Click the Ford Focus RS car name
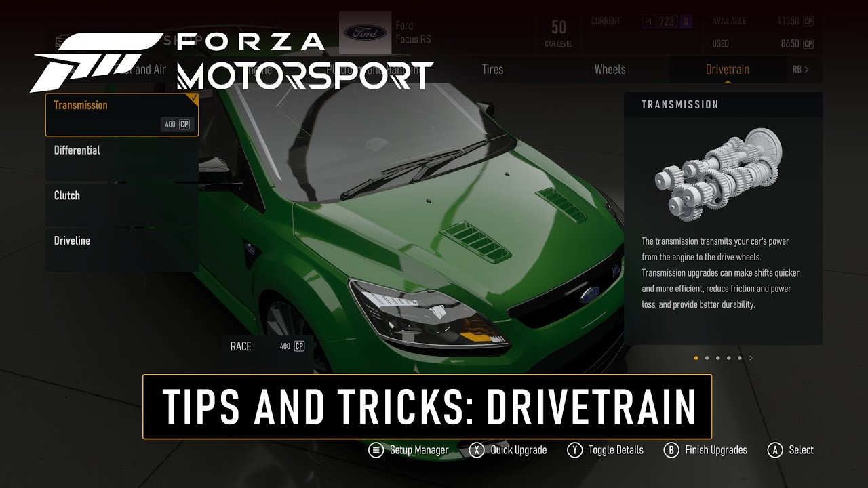The height and width of the screenshot is (488, 868). coord(413,33)
